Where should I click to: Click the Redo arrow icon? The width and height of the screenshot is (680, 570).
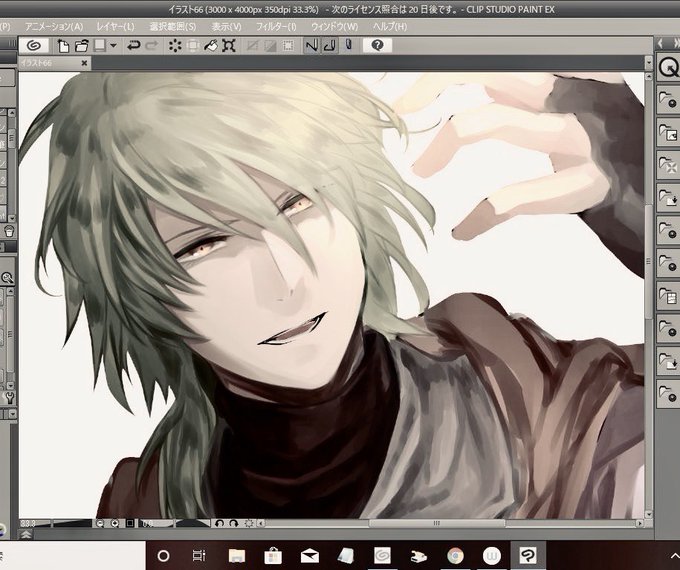[151, 45]
